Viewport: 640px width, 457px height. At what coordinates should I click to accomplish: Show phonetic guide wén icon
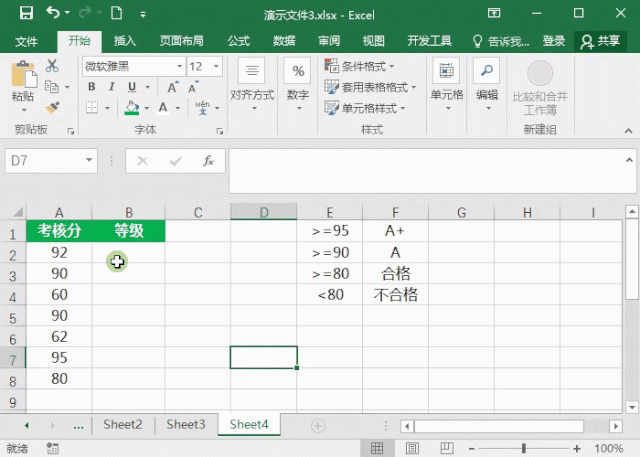pyautogui.click(x=202, y=108)
